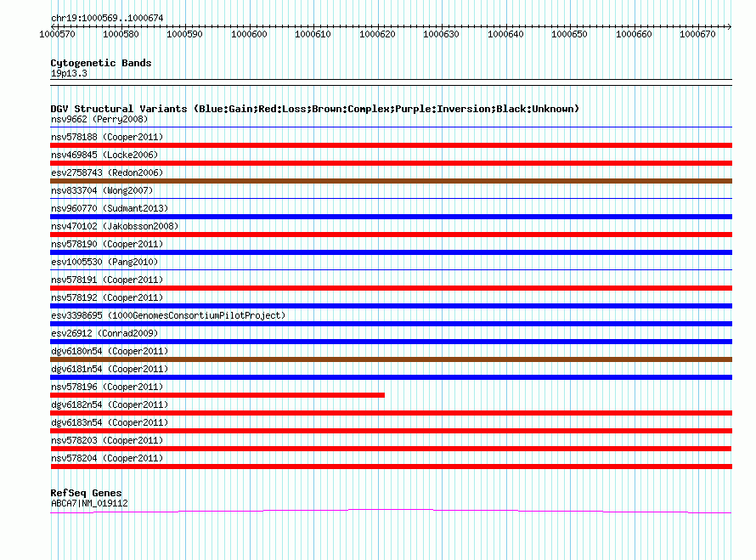
Task: Click the chr19:1000569..1000674 region label
Action: [x=107, y=18]
